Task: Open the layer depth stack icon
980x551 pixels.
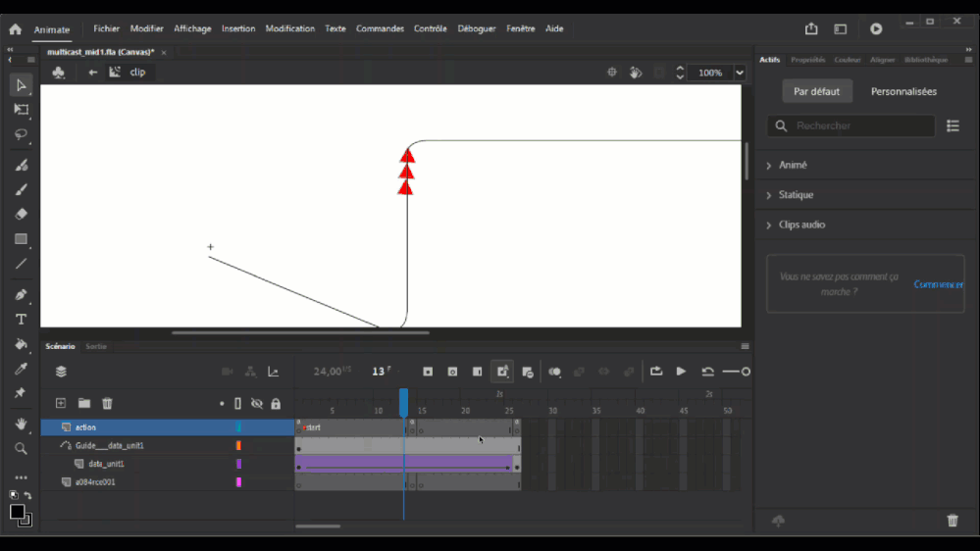Action: pos(61,372)
